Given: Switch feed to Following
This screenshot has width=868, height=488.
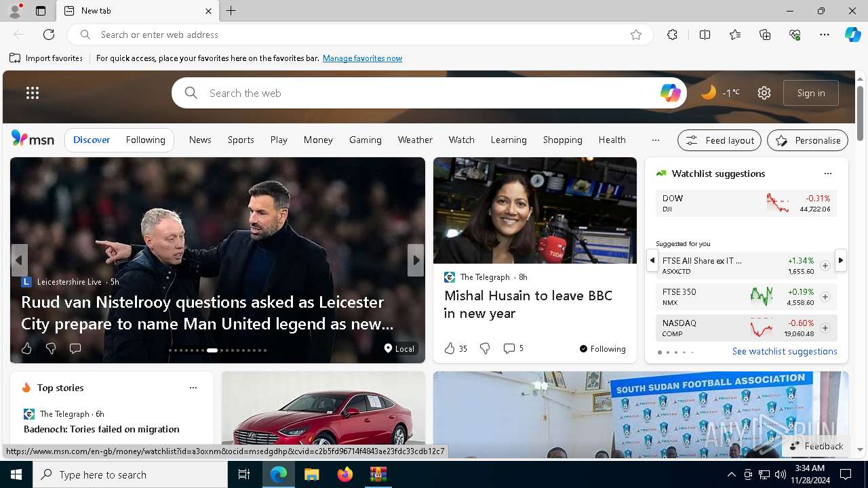Looking at the screenshot, I should pyautogui.click(x=145, y=140).
